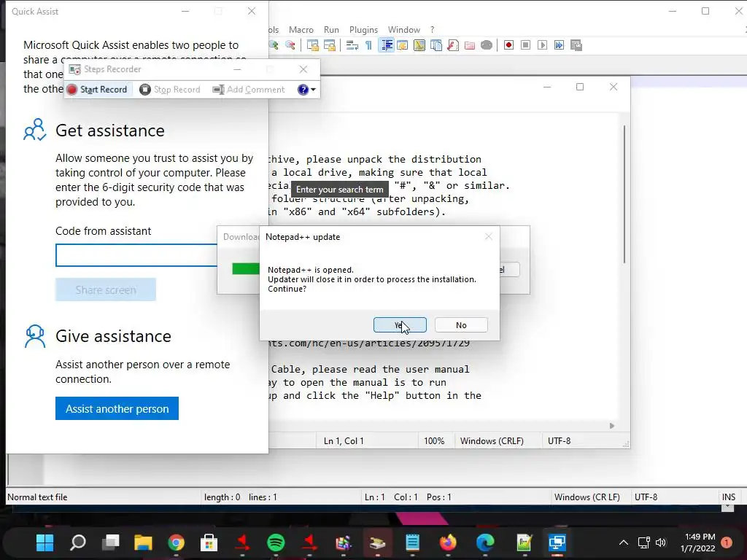
Task: Open Folder as Workspace toolbar icon
Action: (x=470, y=45)
